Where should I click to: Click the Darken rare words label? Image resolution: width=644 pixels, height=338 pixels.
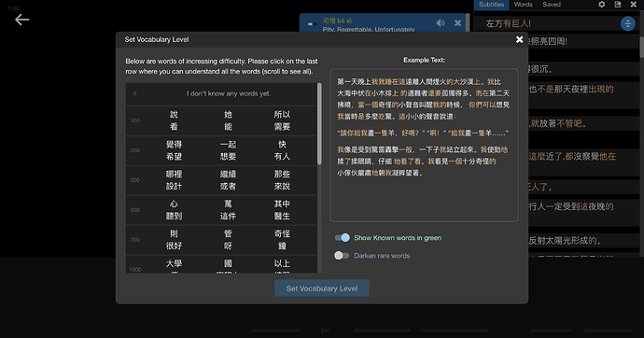pyautogui.click(x=382, y=256)
